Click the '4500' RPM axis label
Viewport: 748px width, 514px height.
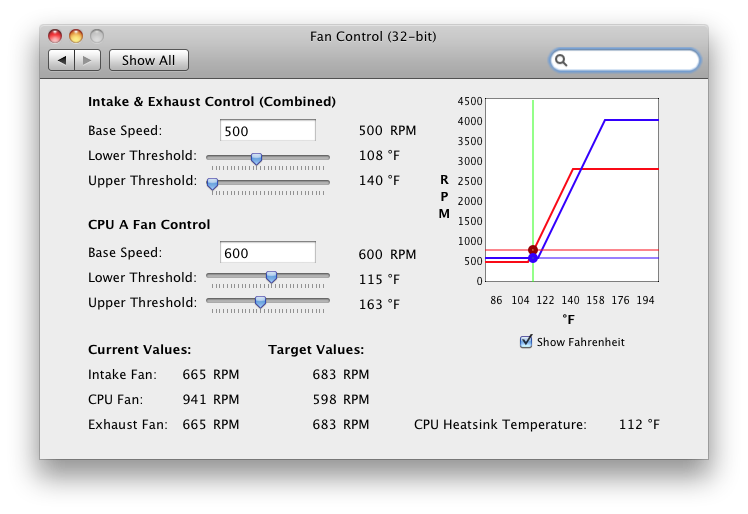[470, 101]
